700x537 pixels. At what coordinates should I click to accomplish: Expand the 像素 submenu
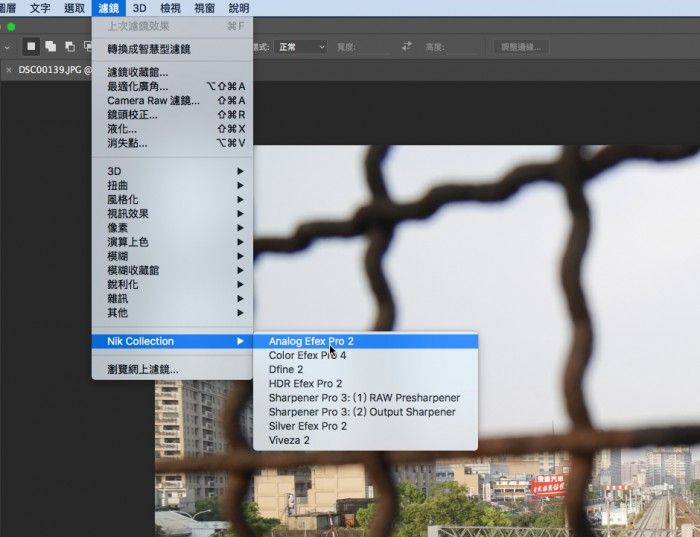(x=172, y=228)
